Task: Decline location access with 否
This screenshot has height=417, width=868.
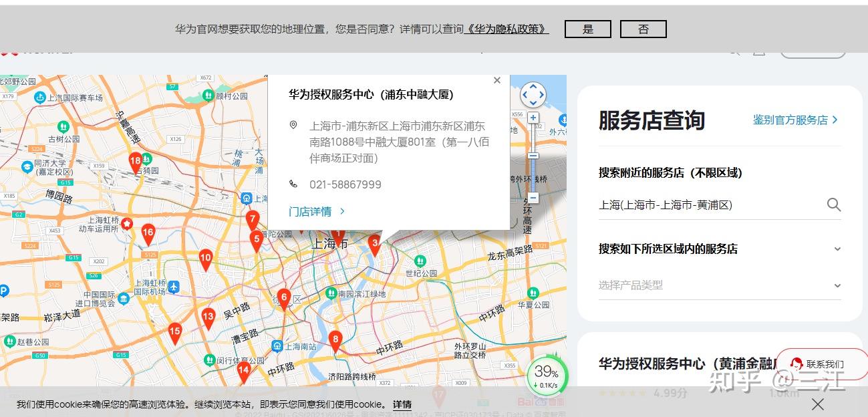Action: (643, 29)
